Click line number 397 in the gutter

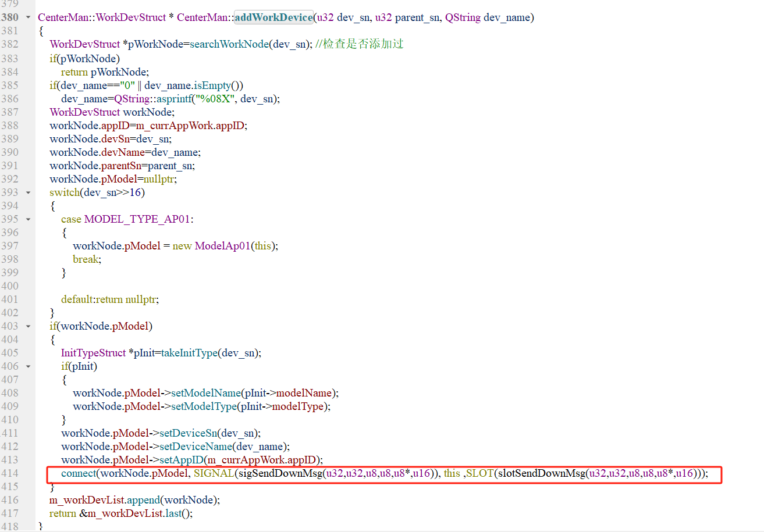10,246
